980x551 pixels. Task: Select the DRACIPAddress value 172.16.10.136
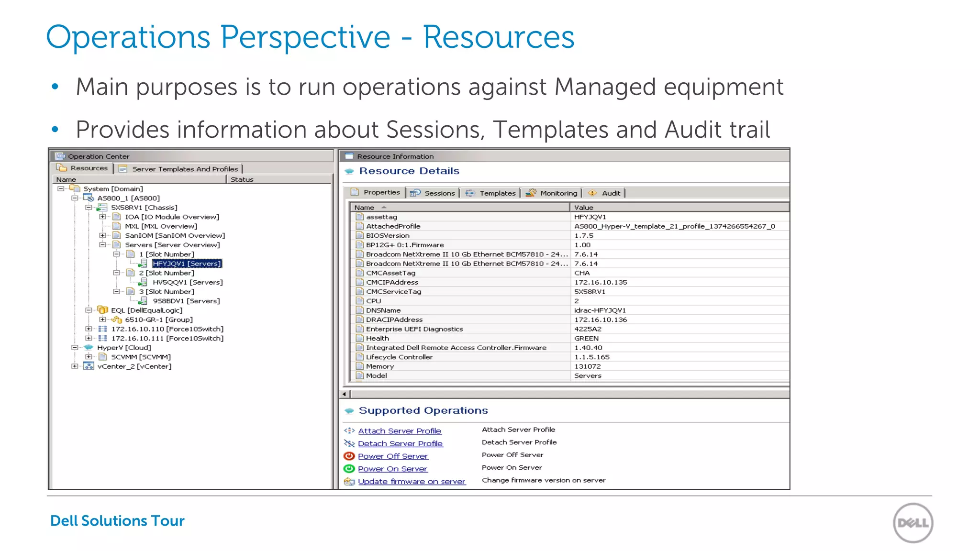pyautogui.click(x=601, y=320)
